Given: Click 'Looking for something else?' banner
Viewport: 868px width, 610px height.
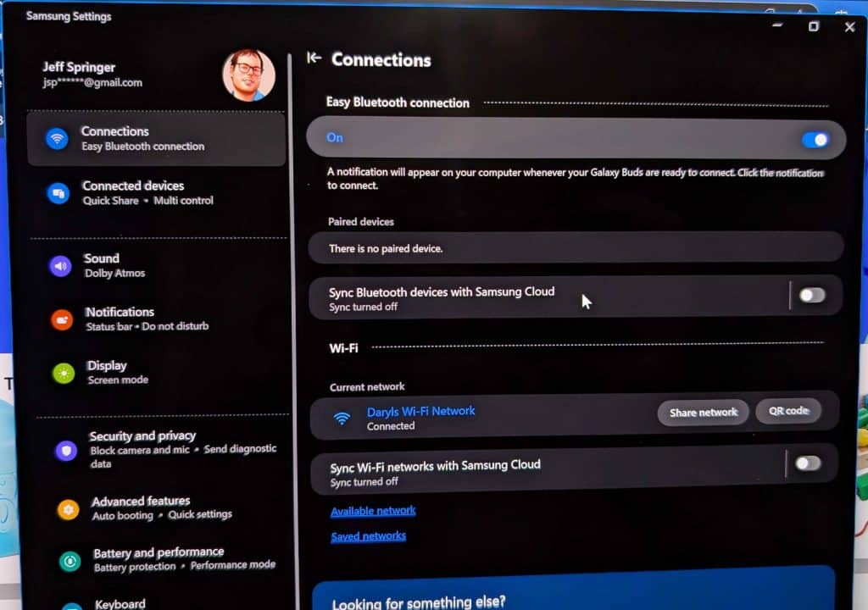Looking at the screenshot, I should [574, 591].
